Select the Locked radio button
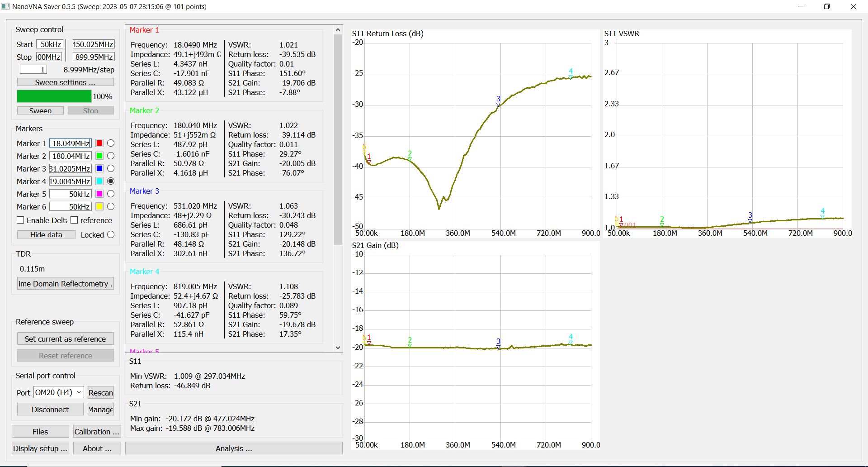Screen dimensions: 868x467 click(x=111, y=234)
